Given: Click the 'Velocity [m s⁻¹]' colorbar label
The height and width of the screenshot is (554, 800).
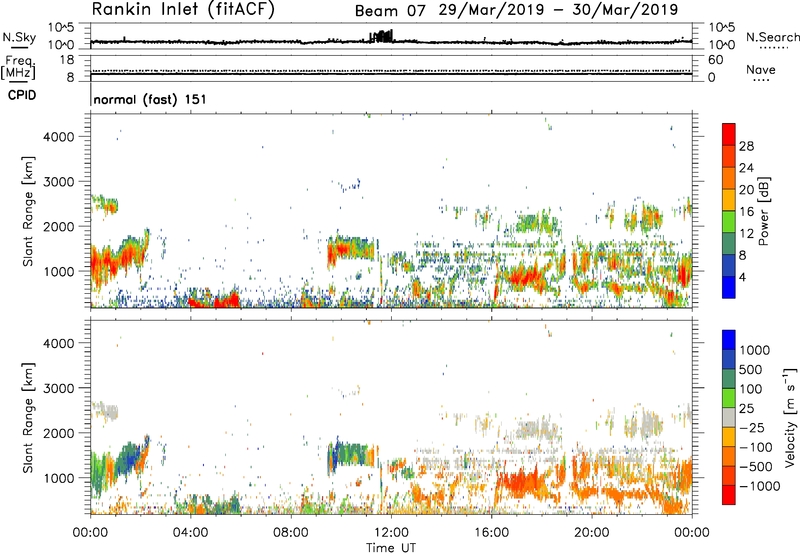Looking at the screenshot, I should (790, 417).
